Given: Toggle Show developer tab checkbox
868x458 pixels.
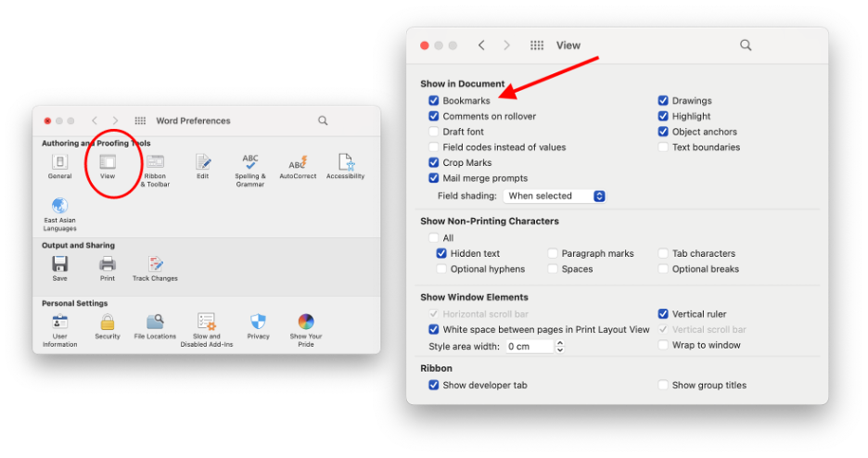Looking at the screenshot, I should [x=434, y=386].
